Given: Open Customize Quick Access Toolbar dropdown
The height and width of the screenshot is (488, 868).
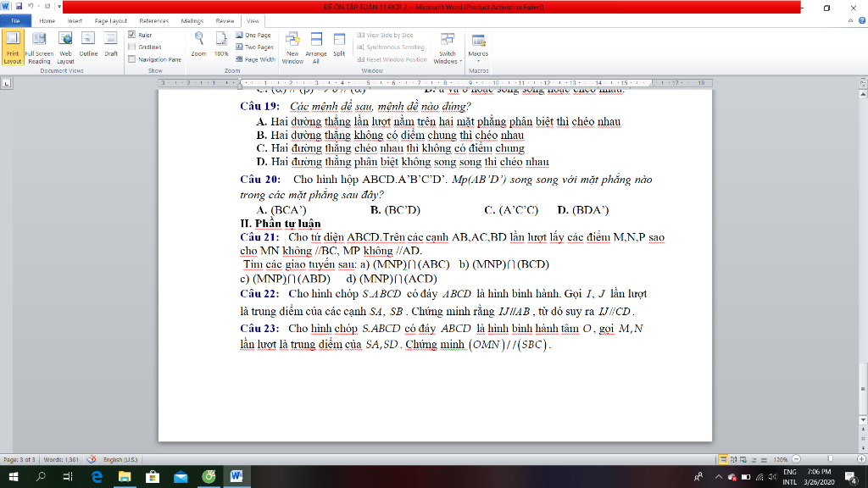Looking at the screenshot, I should [x=59, y=7].
